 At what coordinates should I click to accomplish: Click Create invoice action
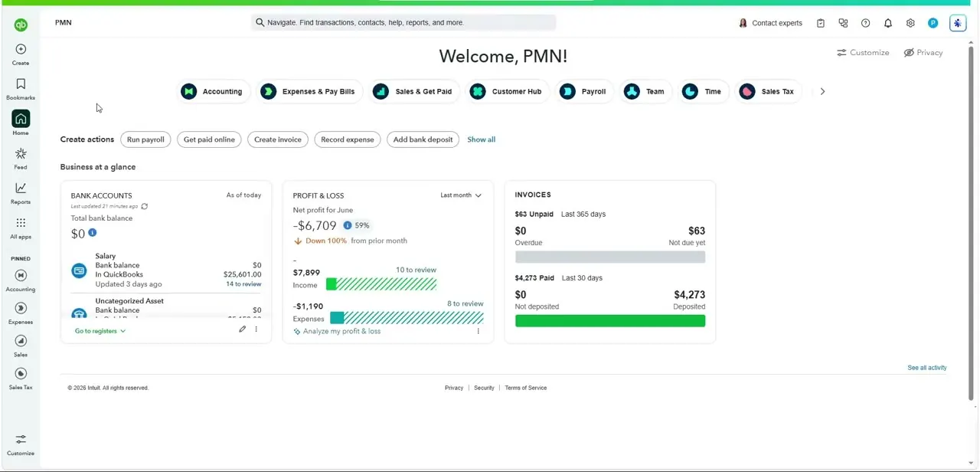point(278,139)
